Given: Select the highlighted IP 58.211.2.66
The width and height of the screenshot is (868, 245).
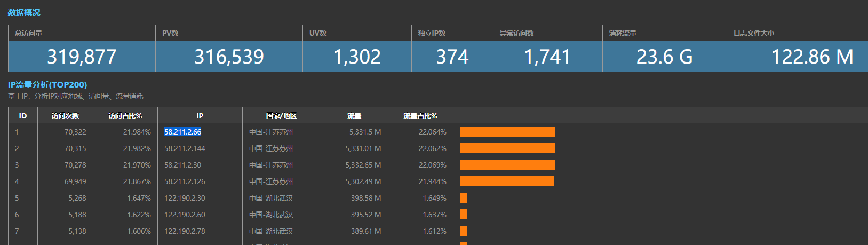Looking at the screenshot, I should [182, 132].
